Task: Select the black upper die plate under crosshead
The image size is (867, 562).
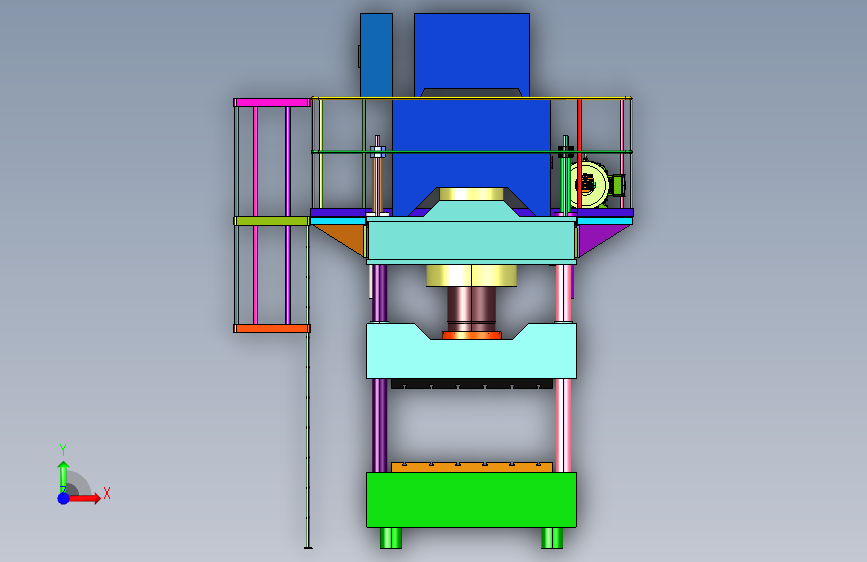Action: (x=472, y=384)
